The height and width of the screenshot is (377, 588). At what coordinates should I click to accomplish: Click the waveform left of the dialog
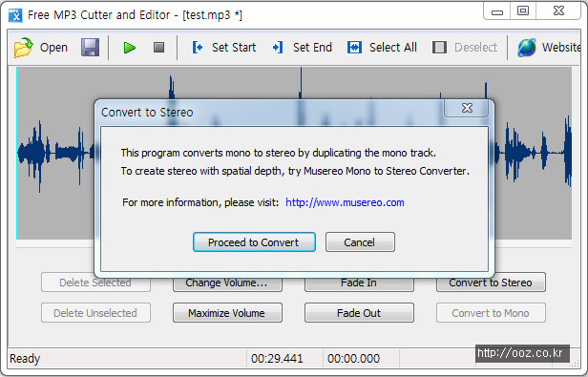[x=55, y=153]
